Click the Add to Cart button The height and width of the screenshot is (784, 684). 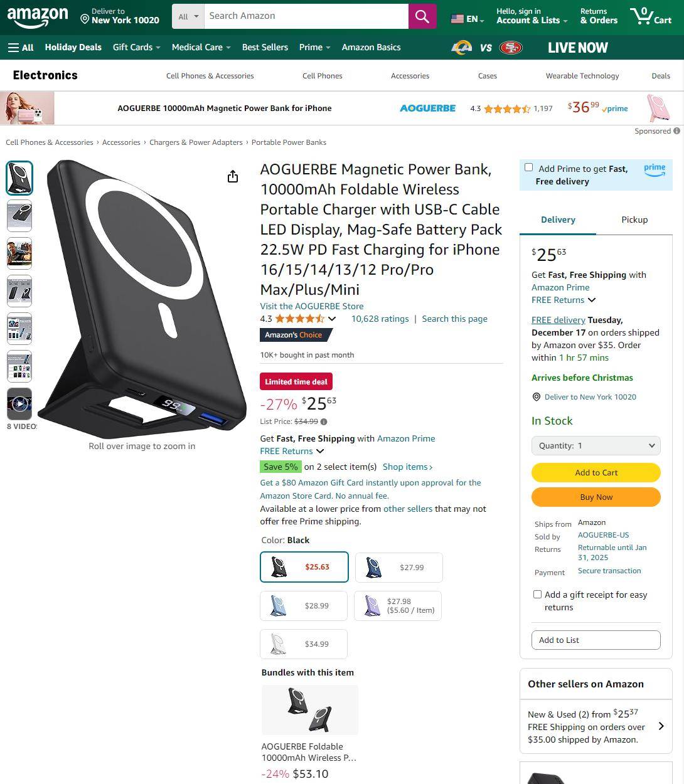596,472
